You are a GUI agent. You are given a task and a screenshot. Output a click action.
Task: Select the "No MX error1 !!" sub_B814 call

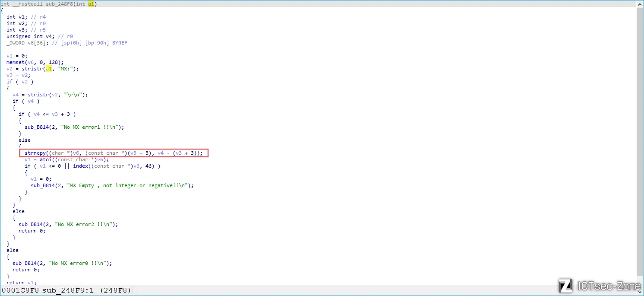[74, 127]
